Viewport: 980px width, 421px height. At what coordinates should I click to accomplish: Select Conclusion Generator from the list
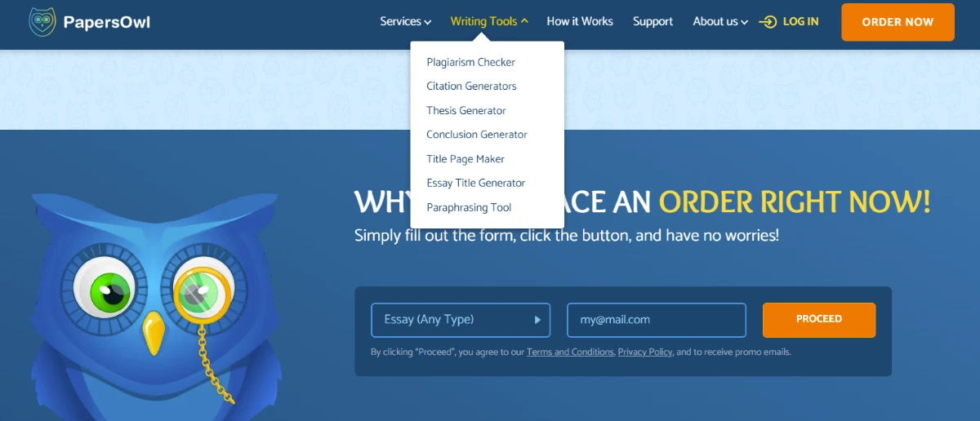click(476, 135)
